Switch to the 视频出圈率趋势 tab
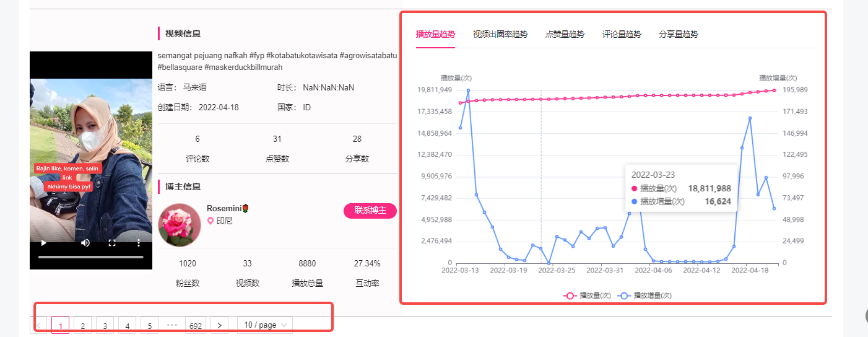Image resolution: width=868 pixels, height=337 pixels. [500, 34]
